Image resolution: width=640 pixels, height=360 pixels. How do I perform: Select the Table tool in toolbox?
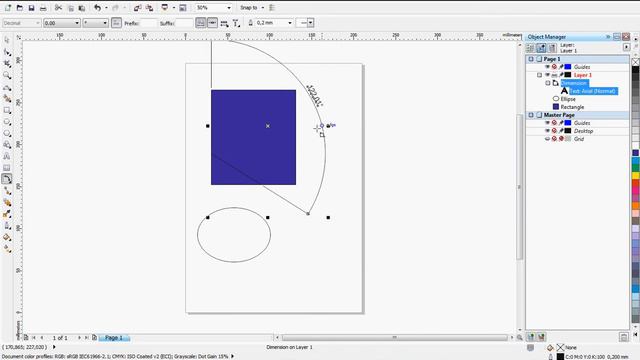tap(7, 168)
